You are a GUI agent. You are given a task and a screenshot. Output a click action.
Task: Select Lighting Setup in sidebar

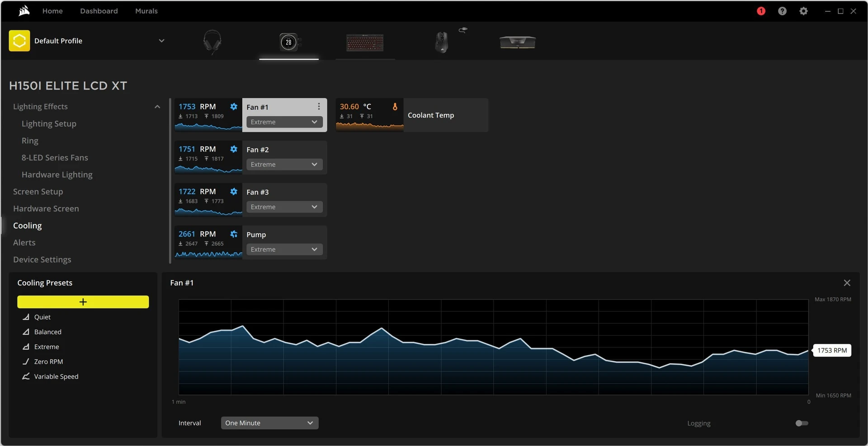coord(49,123)
